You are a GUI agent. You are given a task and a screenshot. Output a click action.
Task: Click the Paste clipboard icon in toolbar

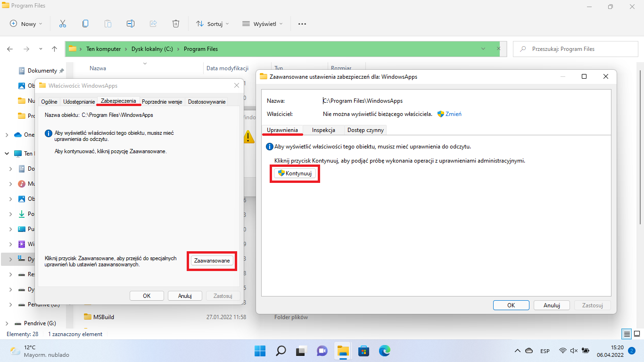[108, 24]
